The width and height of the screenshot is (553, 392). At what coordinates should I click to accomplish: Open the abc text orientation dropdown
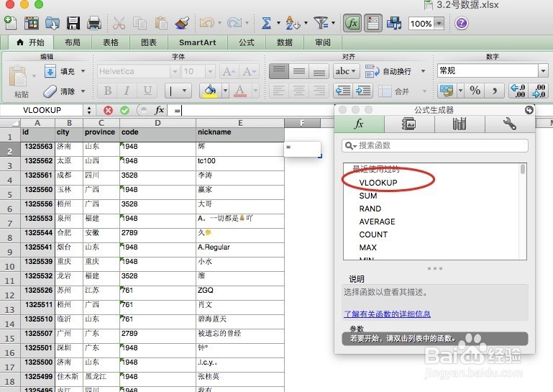[x=346, y=71]
